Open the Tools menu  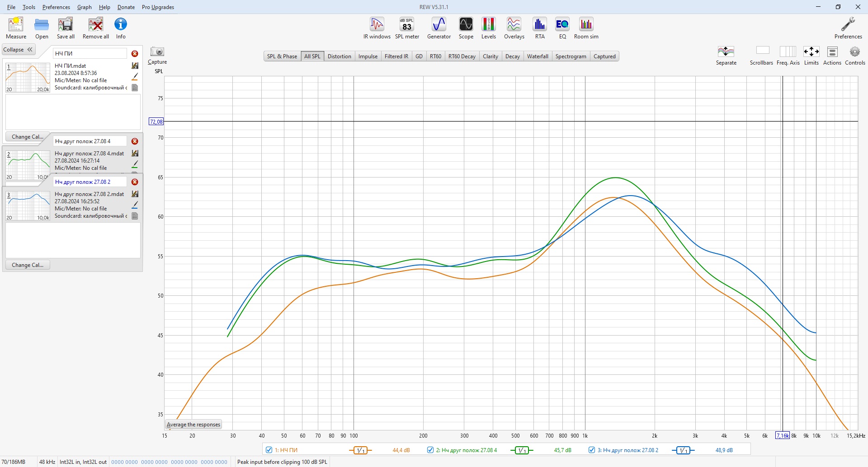pyautogui.click(x=29, y=7)
